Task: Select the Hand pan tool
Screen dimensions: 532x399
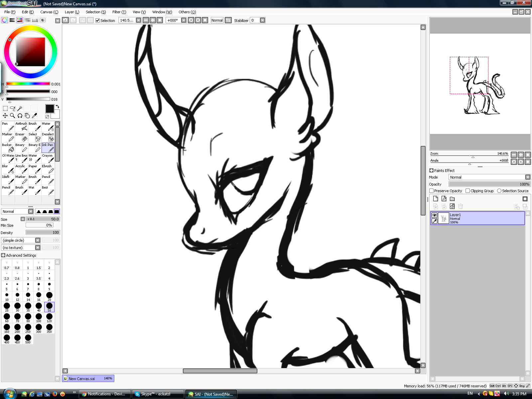Action: click(27, 116)
